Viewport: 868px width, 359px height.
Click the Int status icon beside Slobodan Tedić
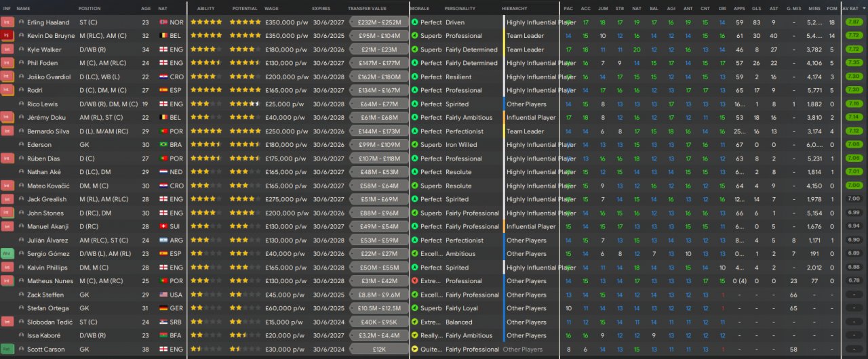[7, 322]
